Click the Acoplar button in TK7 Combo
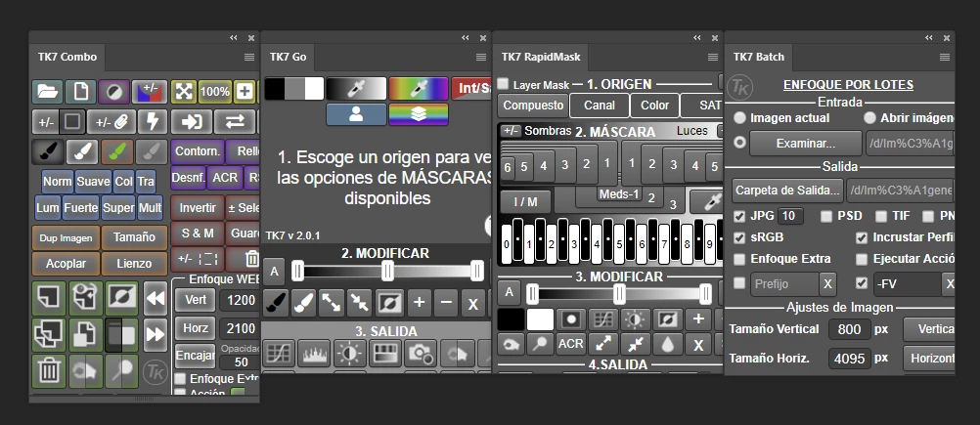This screenshot has height=425, width=980. click(x=66, y=264)
